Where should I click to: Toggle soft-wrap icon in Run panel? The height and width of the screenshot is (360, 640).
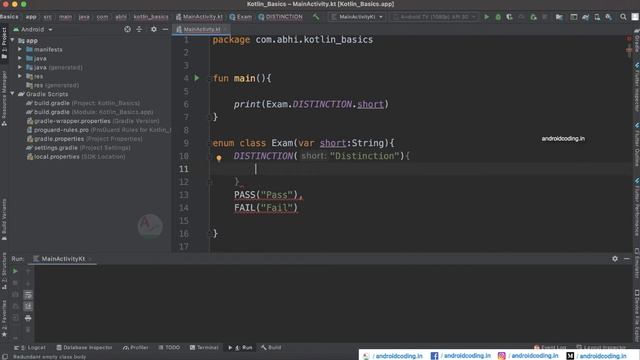pos(28,295)
